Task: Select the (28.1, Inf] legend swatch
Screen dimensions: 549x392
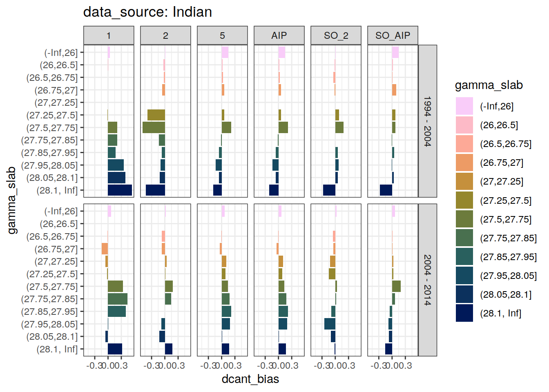Action: [x=464, y=313]
